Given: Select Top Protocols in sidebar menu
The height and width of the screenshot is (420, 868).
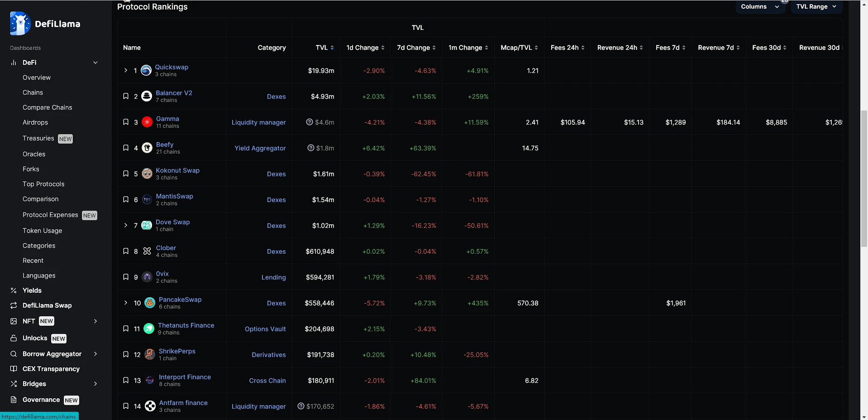Looking at the screenshot, I should [x=43, y=184].
